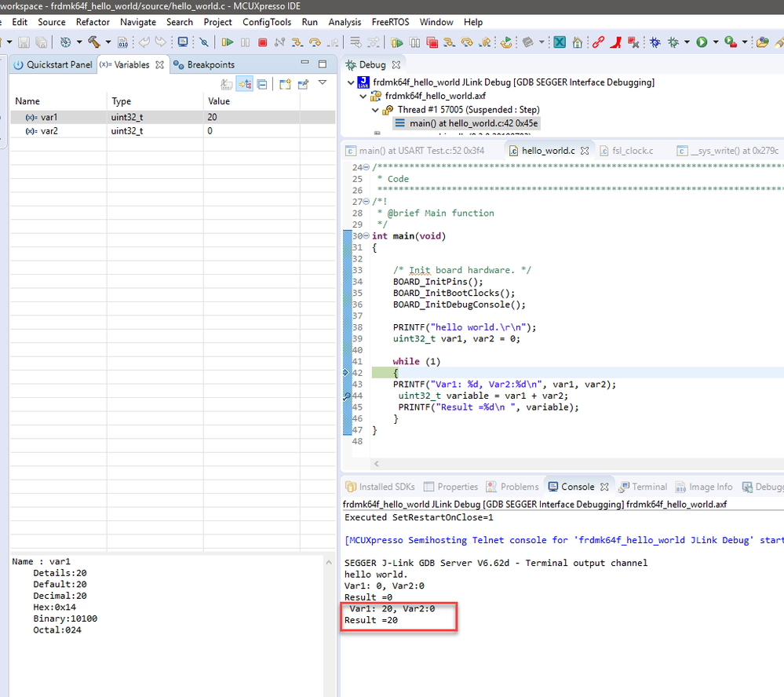Click the Resume All debug sessions icon

click(397, 42)
